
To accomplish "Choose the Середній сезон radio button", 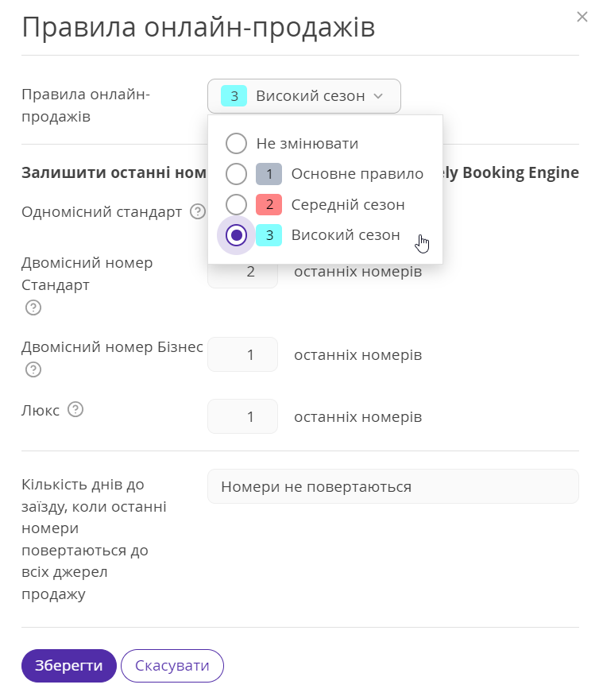I will [x=236, y=205].
